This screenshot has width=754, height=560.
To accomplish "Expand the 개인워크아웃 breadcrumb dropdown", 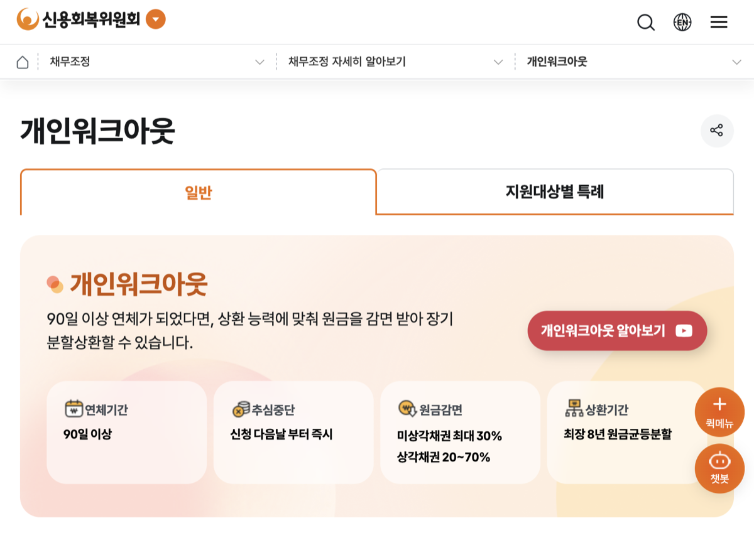I will (635, 62).
